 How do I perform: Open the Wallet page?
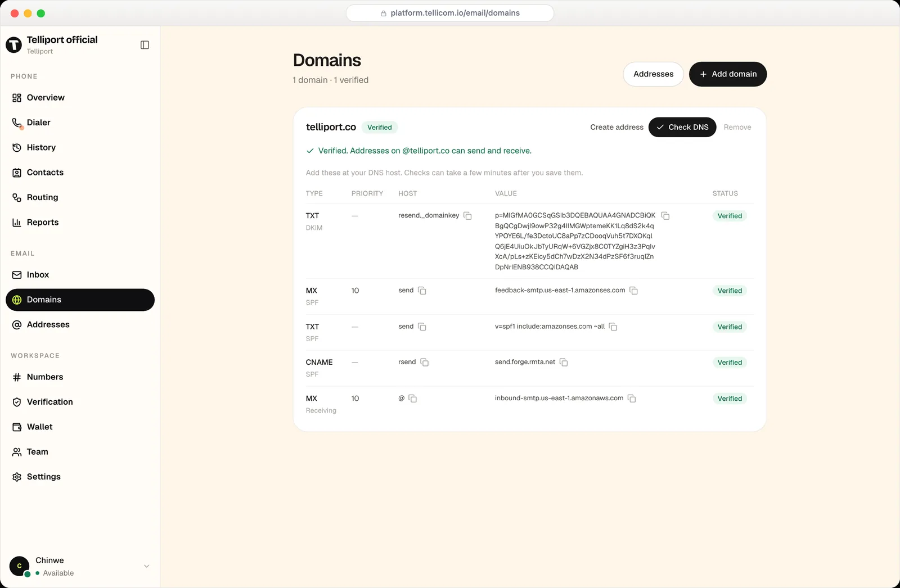[x=80, y=427]
